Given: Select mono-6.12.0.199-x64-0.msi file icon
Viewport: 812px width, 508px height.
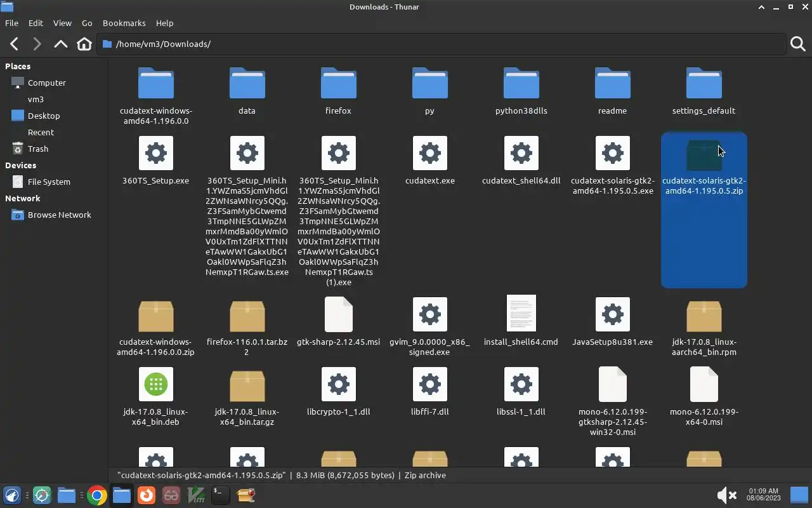Looking at the screenshot, I should point(704,384).
